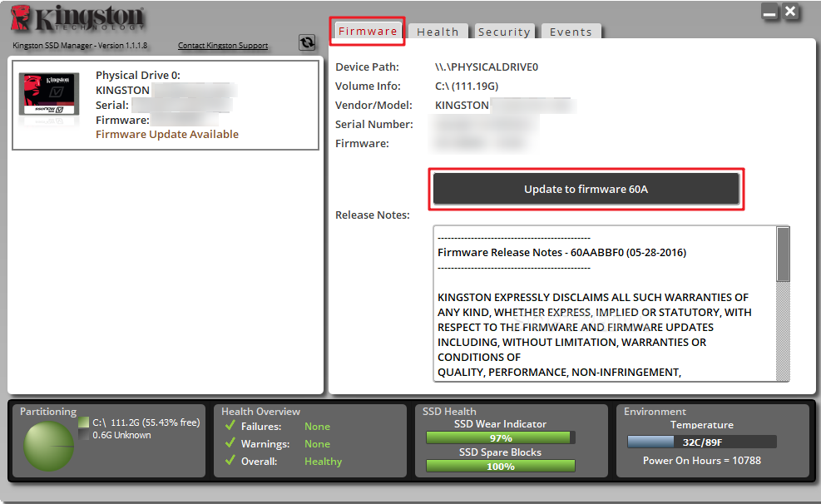This screenshot has height=504, width=821.
Task: Click Update to firmware 60A button
Action: coord(586,189)
